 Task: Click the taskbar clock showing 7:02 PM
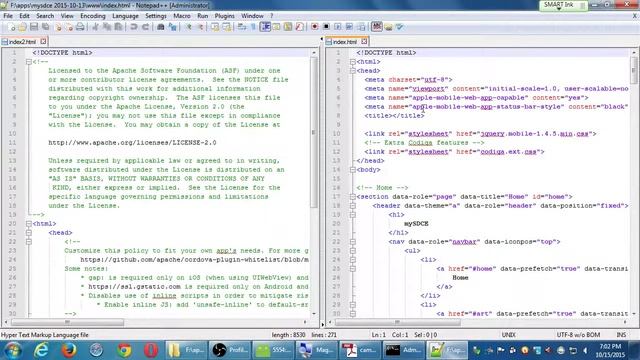point(611,351)
